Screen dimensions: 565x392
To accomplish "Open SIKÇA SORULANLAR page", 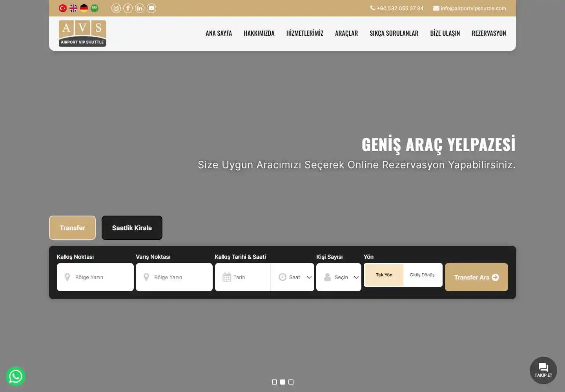I will (x=394, y=33).
